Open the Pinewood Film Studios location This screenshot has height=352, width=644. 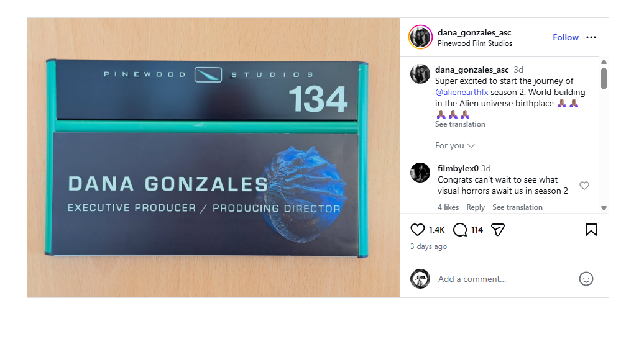[x=475, y=43]
